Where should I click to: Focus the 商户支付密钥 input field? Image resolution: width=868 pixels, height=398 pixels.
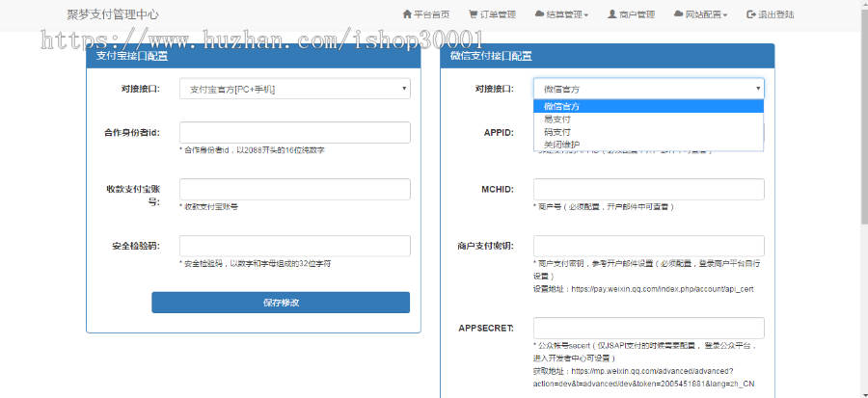649,246
